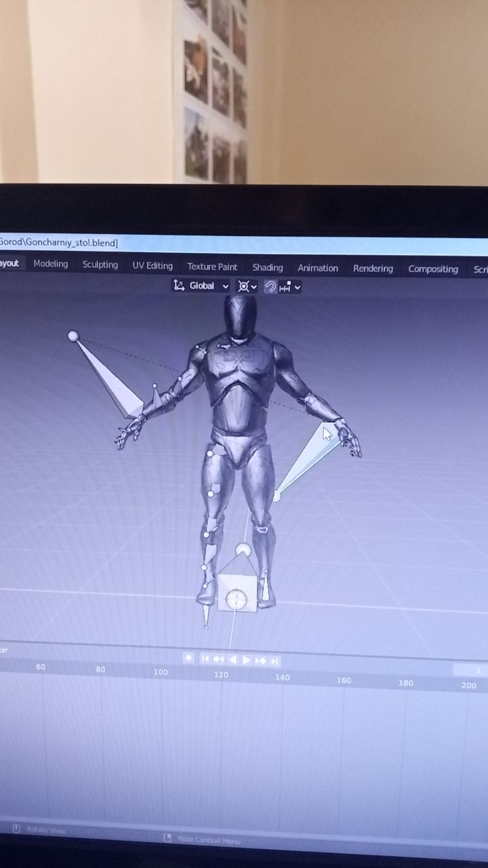Switch to the Animation workspace tab
488x868 pixels.
click(318, 268)
